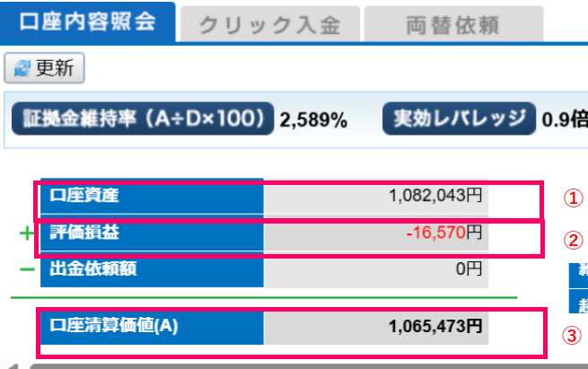The height and width of the screenshot is (369, 588).
Task: Click the 実効レバレッジ label badge
Action: coord(459,119)
